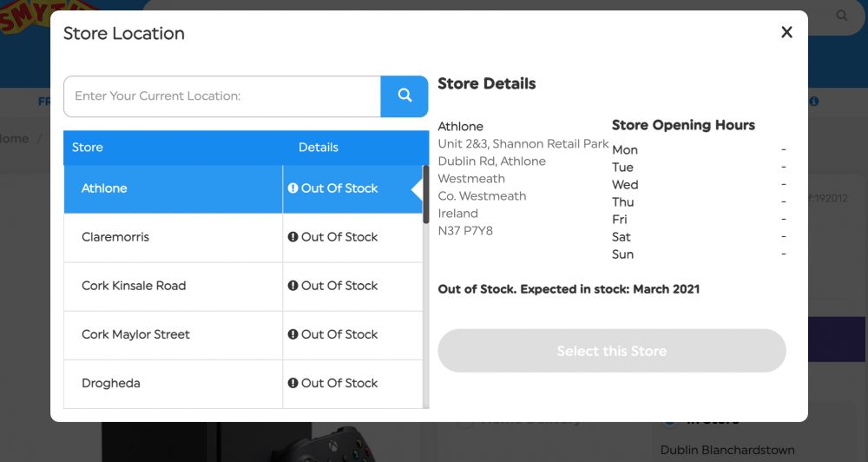
Task: Click the site search magnifier in header
Action: pos(842,16)
